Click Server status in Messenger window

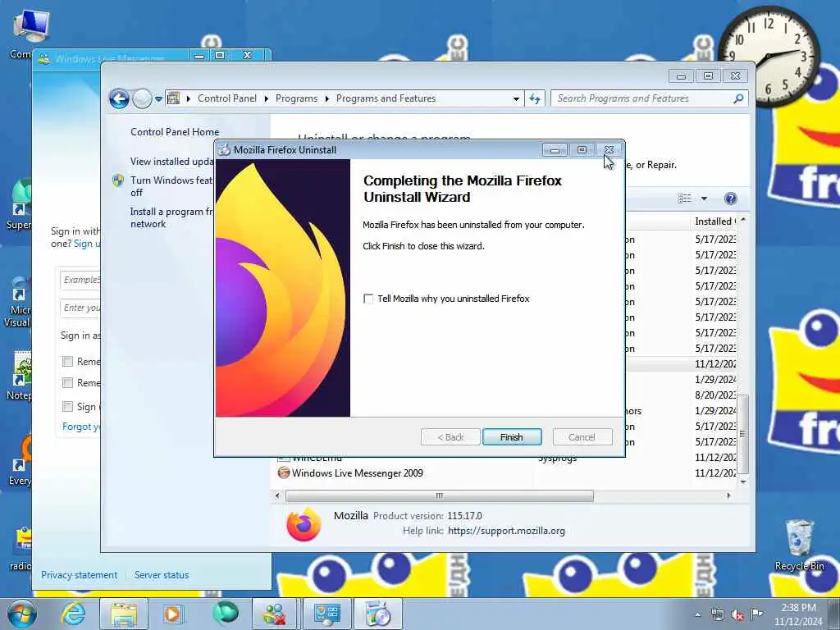pos(162,575)
